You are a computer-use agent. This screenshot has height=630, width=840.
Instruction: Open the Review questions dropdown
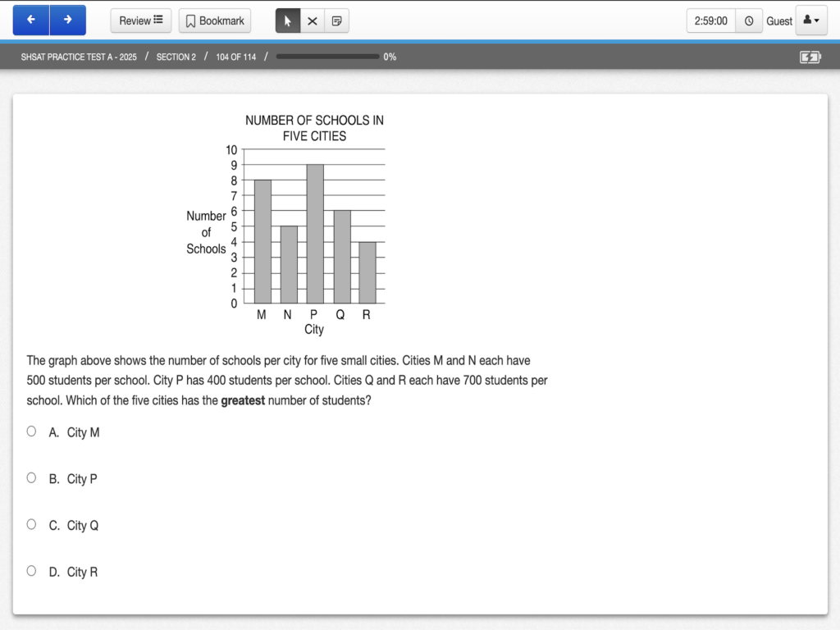pos(140,21)
